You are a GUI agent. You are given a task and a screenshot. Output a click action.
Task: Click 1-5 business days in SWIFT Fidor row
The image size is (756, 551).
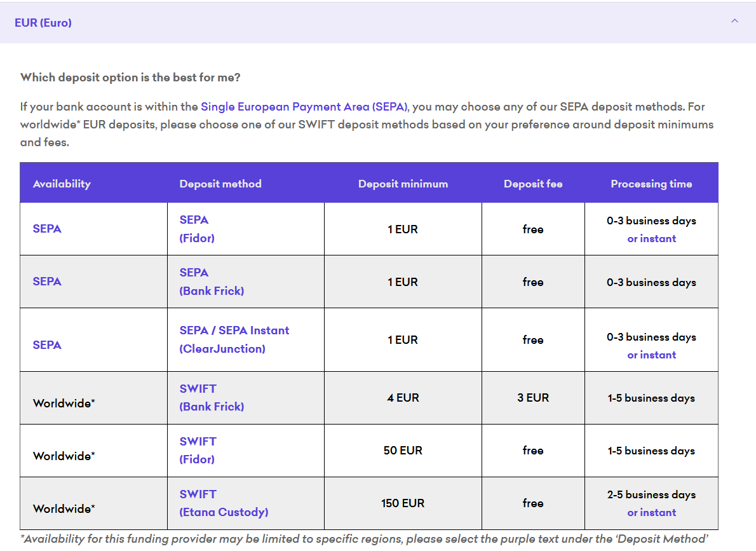651,451
